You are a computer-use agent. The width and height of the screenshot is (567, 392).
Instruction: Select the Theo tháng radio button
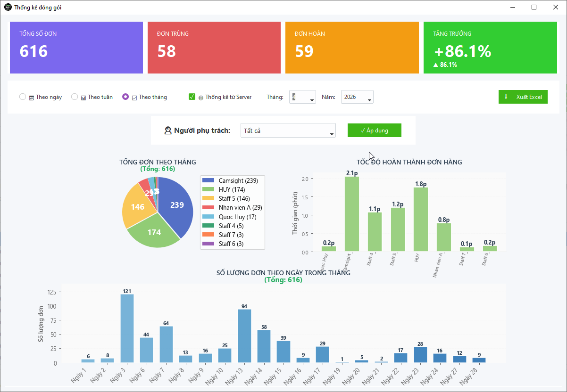click(125, 97)
